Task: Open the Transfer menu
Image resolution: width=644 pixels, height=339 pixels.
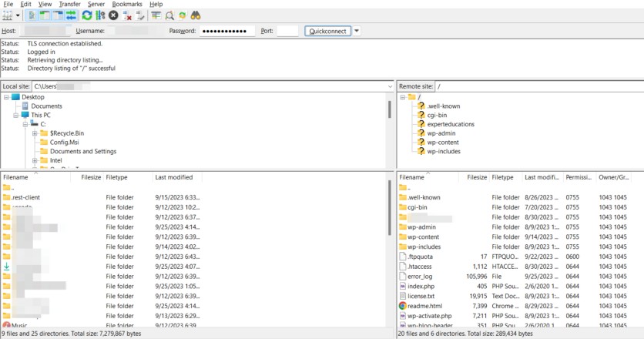Action: [x=69, y=4]
